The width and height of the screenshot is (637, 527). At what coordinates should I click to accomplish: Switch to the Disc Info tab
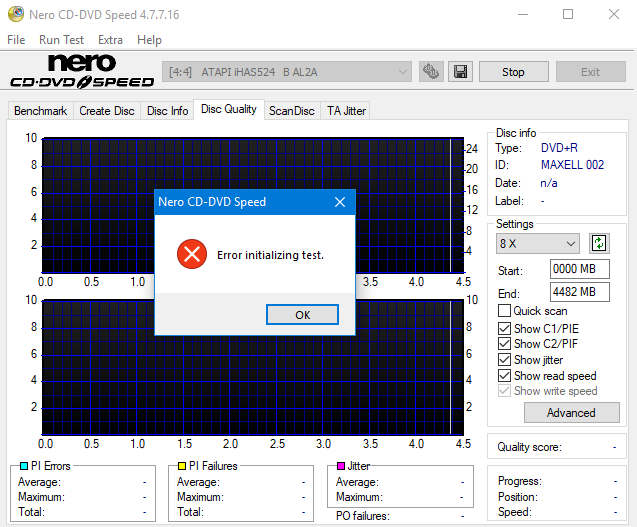coord(167,111)
